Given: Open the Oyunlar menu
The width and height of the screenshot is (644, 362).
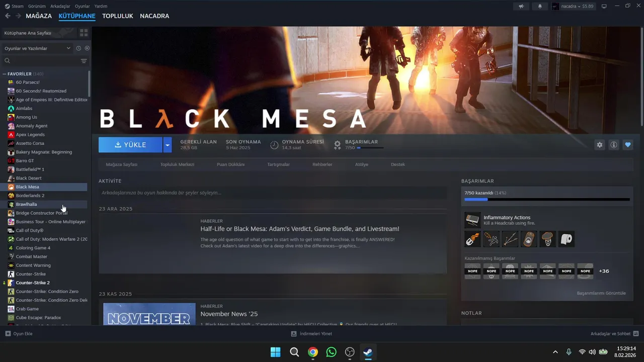Looking at the screenshot, I should [x=83, y=6].
